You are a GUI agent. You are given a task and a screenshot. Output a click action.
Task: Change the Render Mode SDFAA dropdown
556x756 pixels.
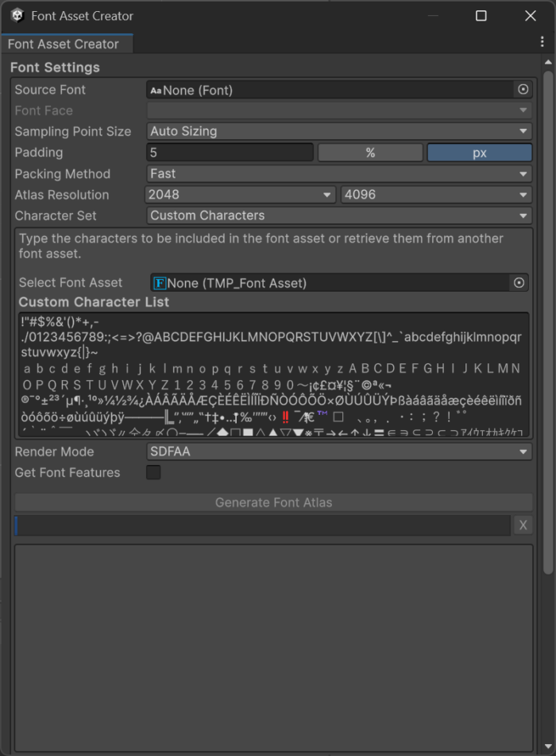[339, 452]
